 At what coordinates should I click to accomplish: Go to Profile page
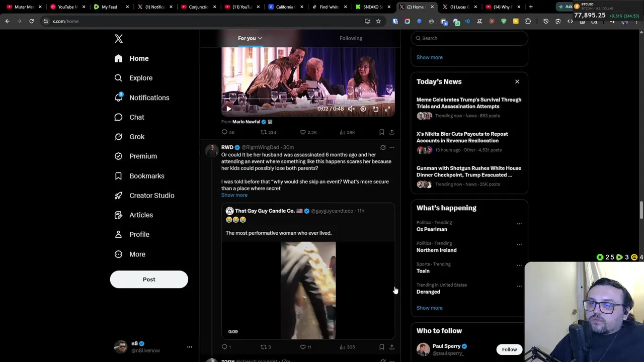click(x=132, y=235)
